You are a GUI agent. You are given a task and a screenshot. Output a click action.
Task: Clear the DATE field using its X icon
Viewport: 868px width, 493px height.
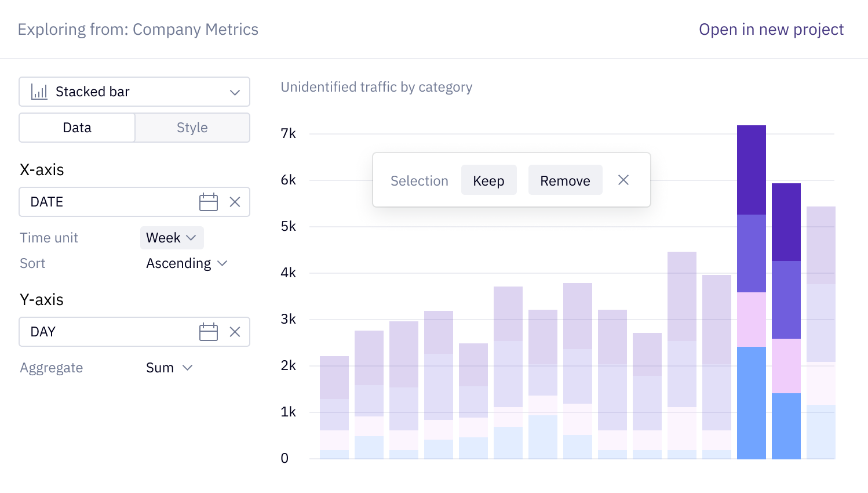pos(235,202)
